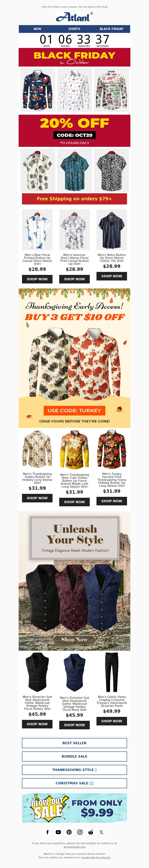Open the Instagram icon
Viewport: 149px width, 868px height.
80,832
